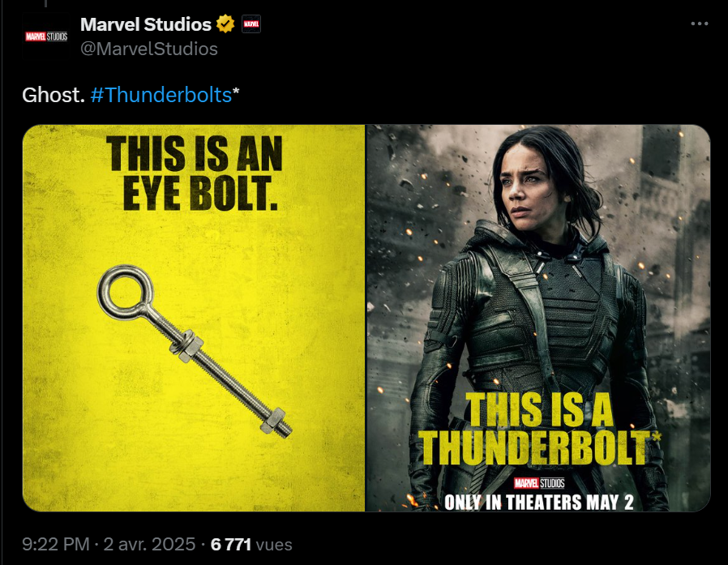Click the 2 avr. 2025 date
728x565 pixels.
pyautogui.click(x=149, y=544)
